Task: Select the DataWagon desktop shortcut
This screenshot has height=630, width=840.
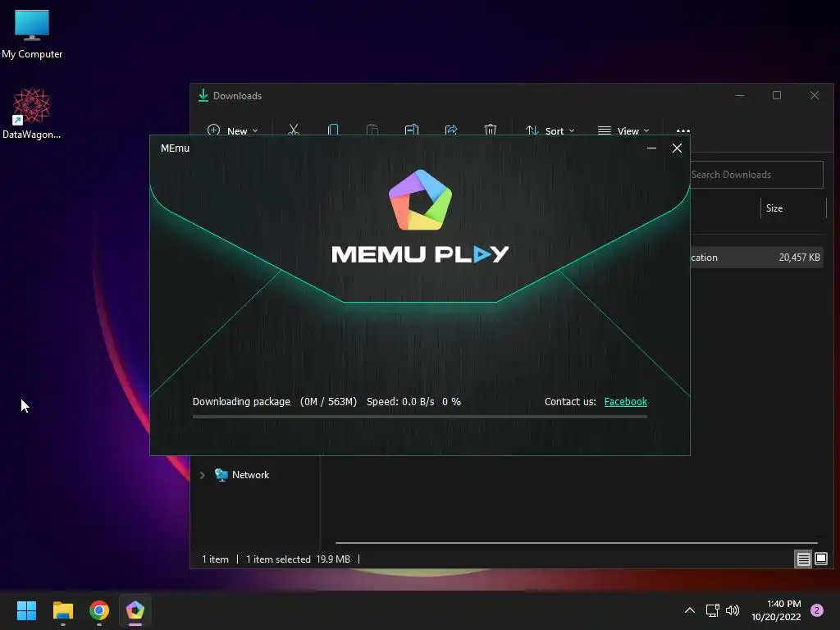Action: (x=32, y=113)
